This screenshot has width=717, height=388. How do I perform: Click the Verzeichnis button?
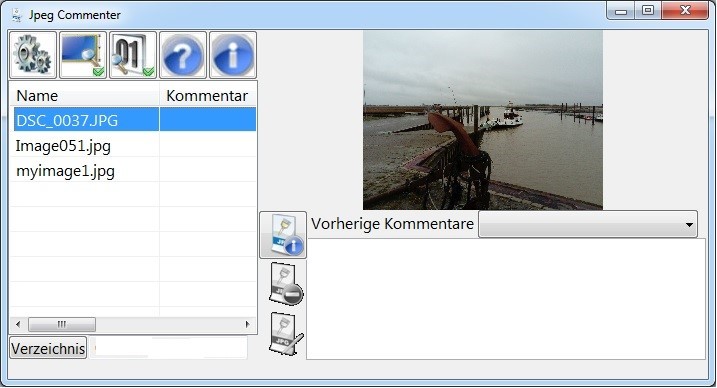[x=48, y=349]
